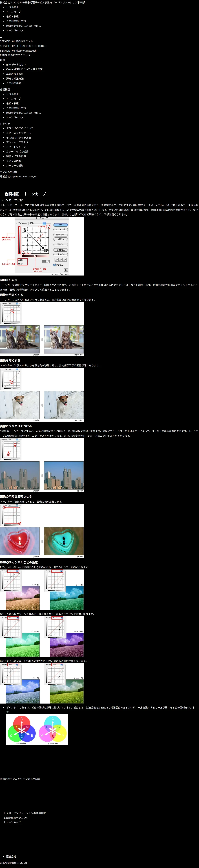Screen dimensions: 199x868
Task: Click RGB各チャンネルごとの設定 heading
Action: coord(19,562)
